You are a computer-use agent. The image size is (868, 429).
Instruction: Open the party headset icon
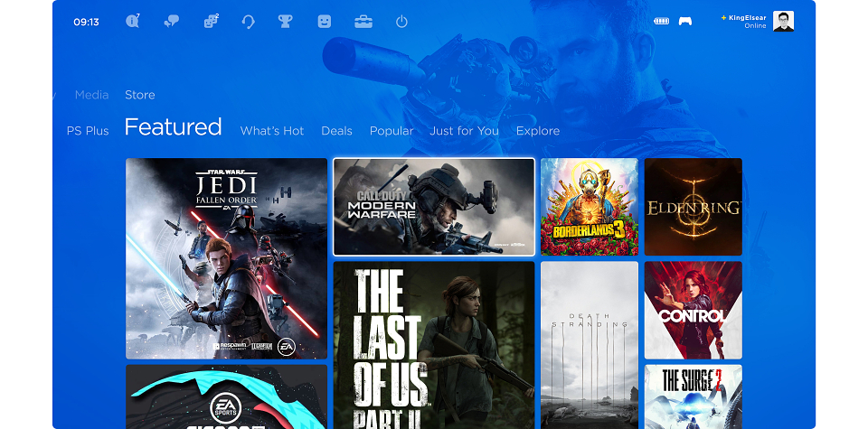(x=249, y=22)
